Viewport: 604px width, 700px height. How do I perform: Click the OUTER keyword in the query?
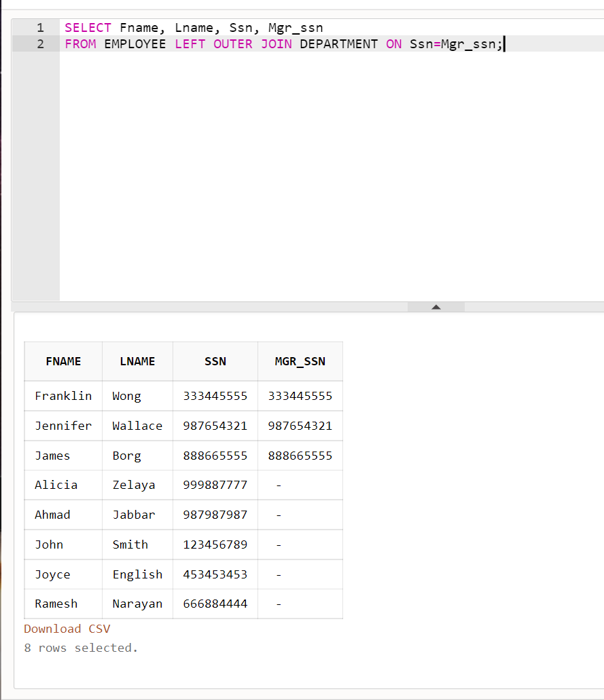point(233,44)
